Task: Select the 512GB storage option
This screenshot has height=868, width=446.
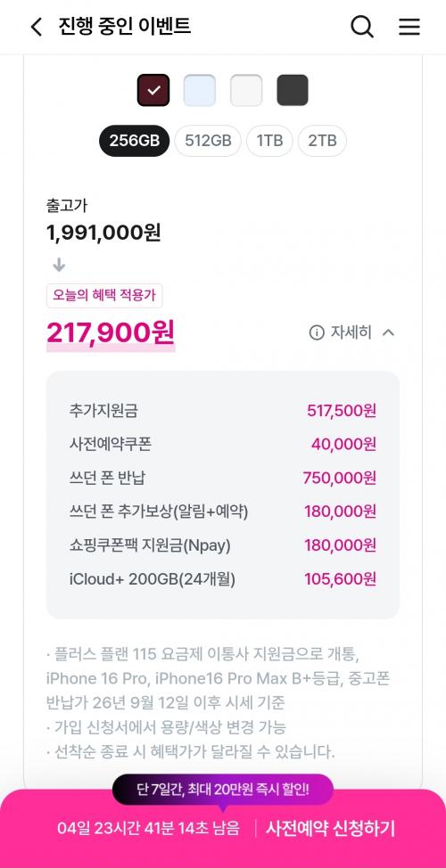Action: coord(208,141)
